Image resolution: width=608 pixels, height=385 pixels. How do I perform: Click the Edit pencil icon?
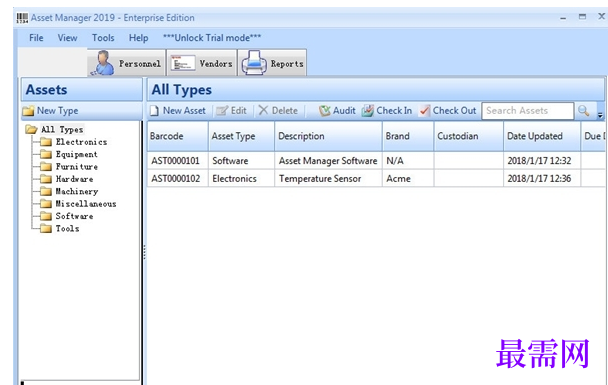(222, 111)
